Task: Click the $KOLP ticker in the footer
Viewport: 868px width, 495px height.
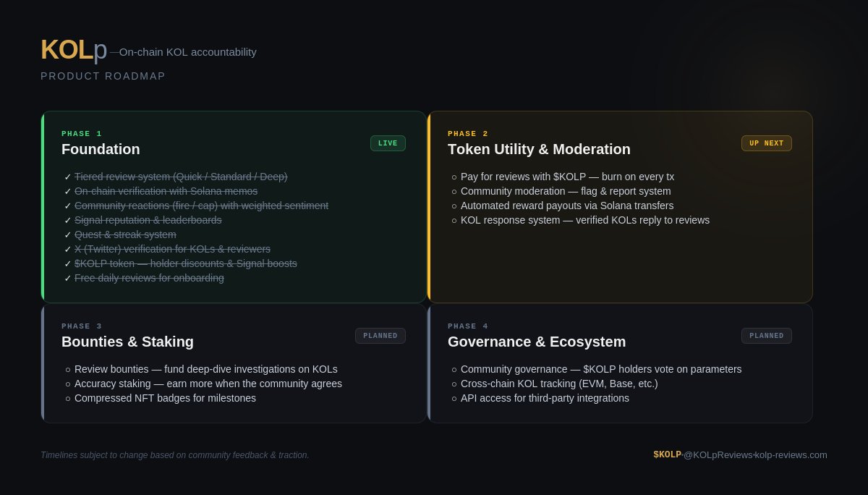Action: click(x=667, y=454)
